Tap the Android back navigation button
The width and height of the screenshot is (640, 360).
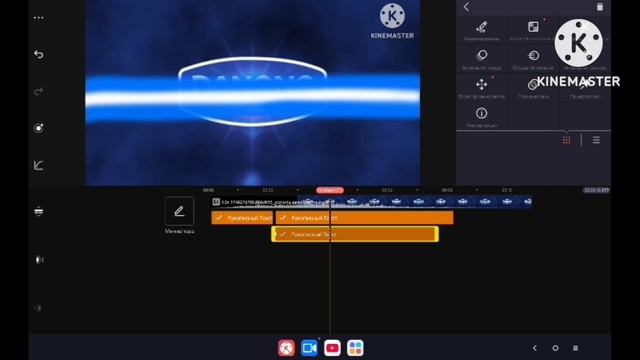(535, 348)
